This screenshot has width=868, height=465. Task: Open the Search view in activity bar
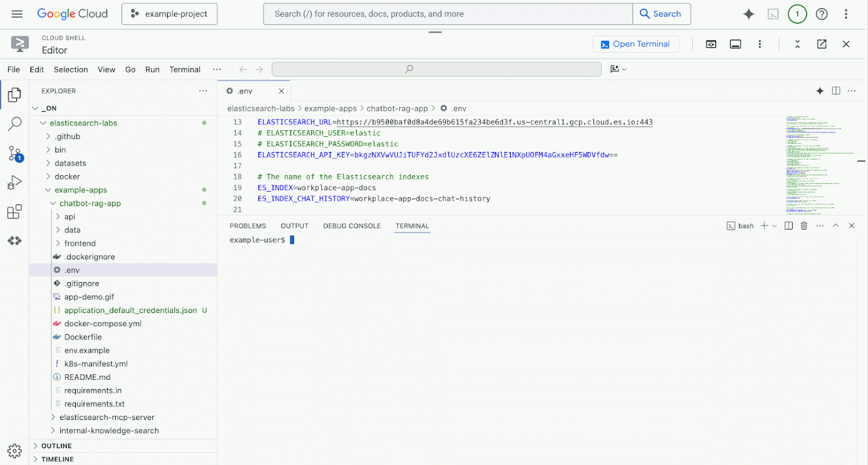point(15,124)
